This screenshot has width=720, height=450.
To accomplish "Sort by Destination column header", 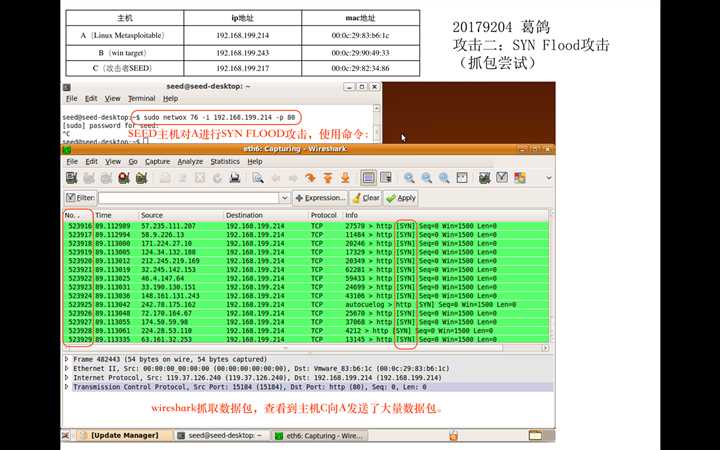I will 266,215.
